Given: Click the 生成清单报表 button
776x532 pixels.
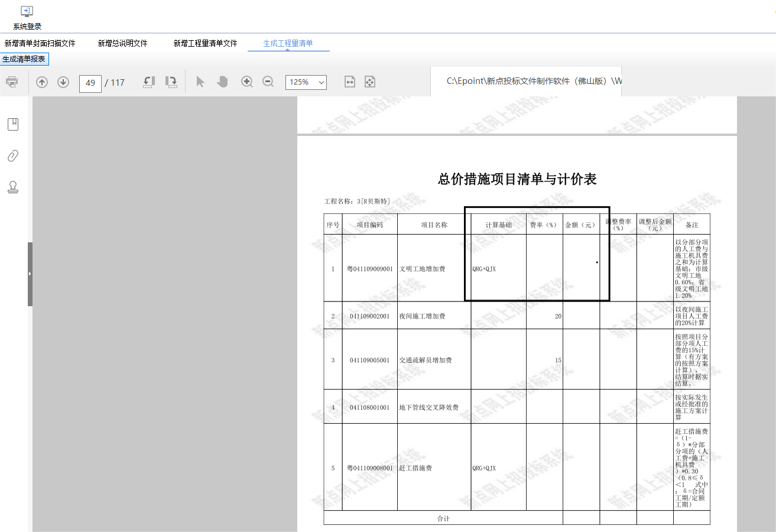Looking at the screenshot, I should 24,59.
